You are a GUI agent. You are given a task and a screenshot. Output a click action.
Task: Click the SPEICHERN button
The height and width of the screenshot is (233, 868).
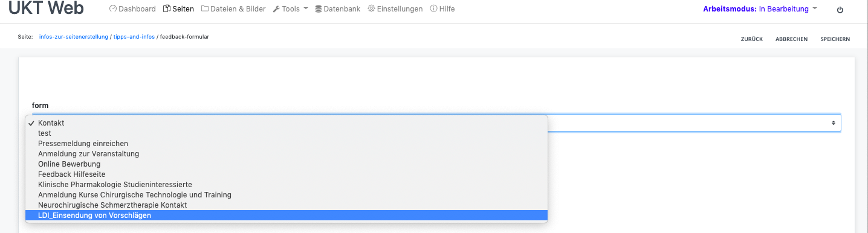pyautogui.click(x=835, y=39)
